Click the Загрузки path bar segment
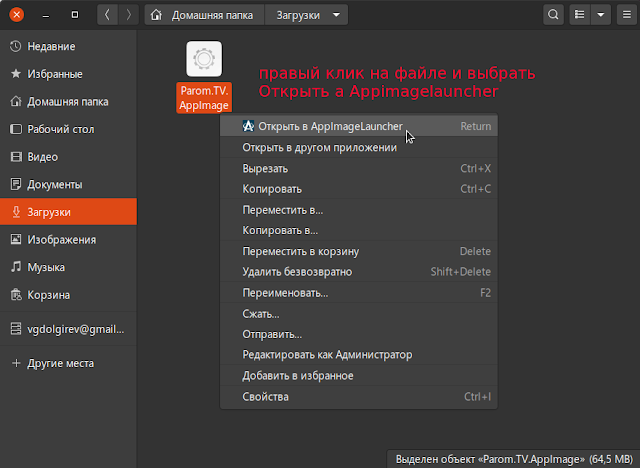This screenshot has width=640, height=468. (x=298, y=15)
